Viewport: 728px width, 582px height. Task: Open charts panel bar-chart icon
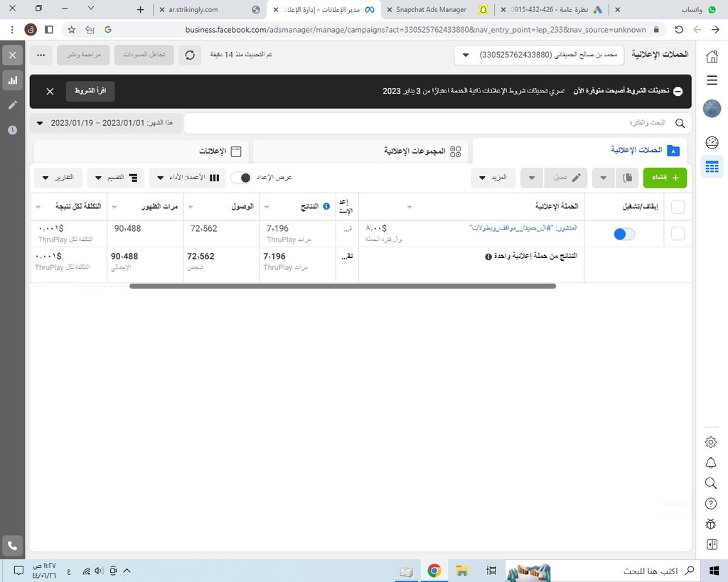[13, 80]
